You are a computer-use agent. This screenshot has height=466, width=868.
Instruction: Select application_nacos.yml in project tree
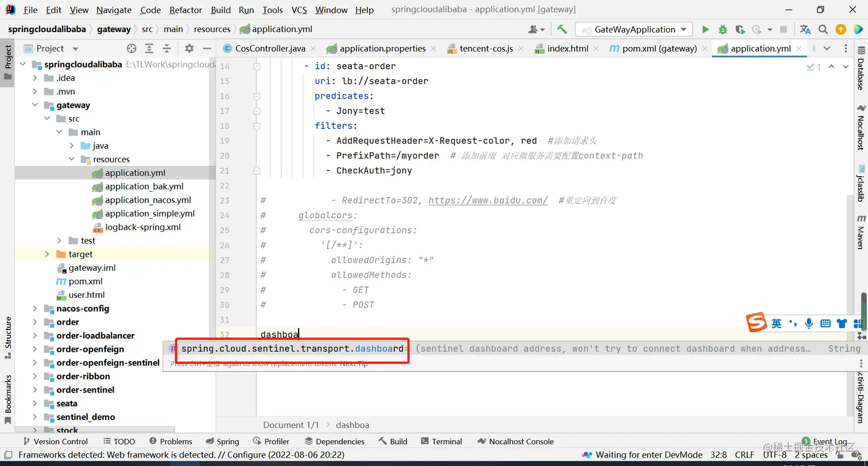coord(148,200)
